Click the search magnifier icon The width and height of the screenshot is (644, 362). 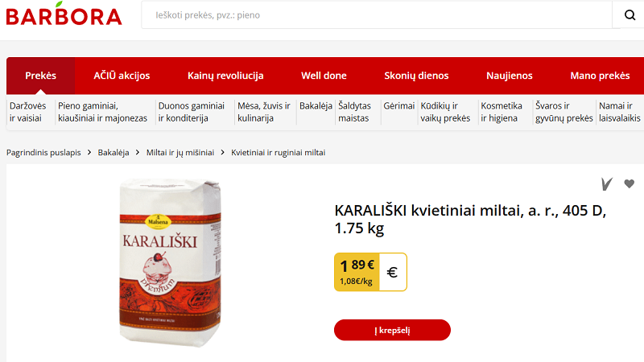[630, 15]
